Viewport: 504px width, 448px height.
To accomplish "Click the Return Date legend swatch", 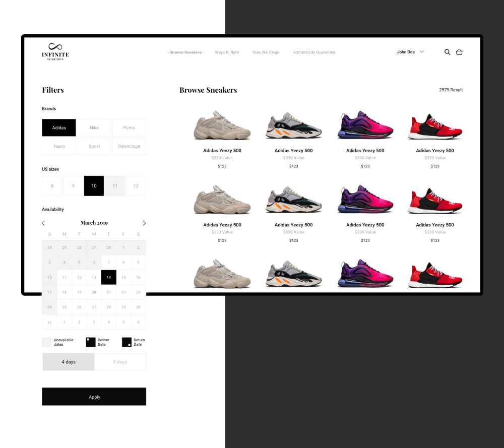I will pos(127,342).
